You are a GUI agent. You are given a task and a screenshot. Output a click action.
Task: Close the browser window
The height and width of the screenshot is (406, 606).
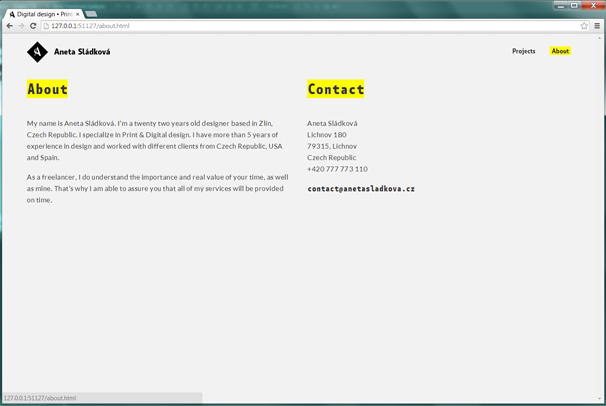coord(592,5)
